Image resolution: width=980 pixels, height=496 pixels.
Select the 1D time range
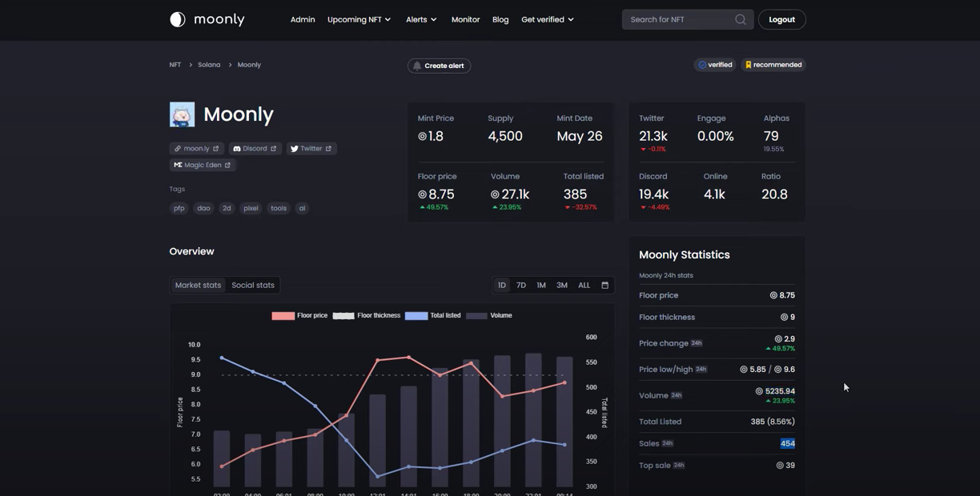[x=502, y=285]
